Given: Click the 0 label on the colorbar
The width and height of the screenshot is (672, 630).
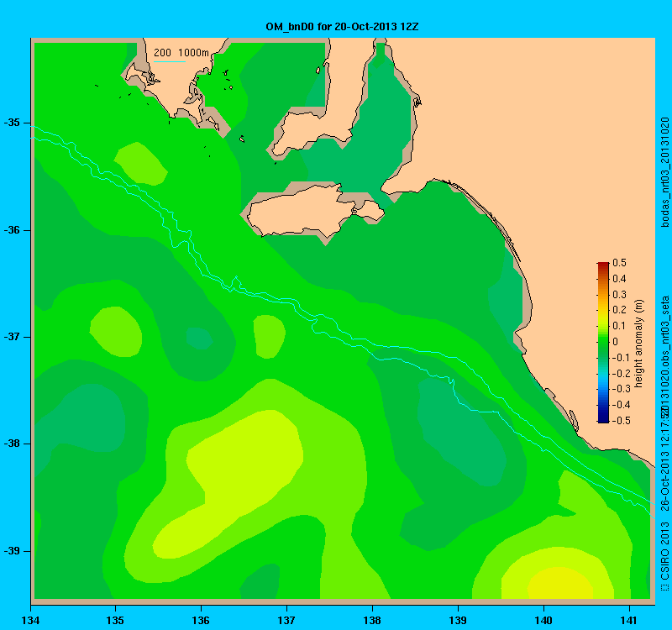Looking at the screenshot, I should click(x=616, y=342).
